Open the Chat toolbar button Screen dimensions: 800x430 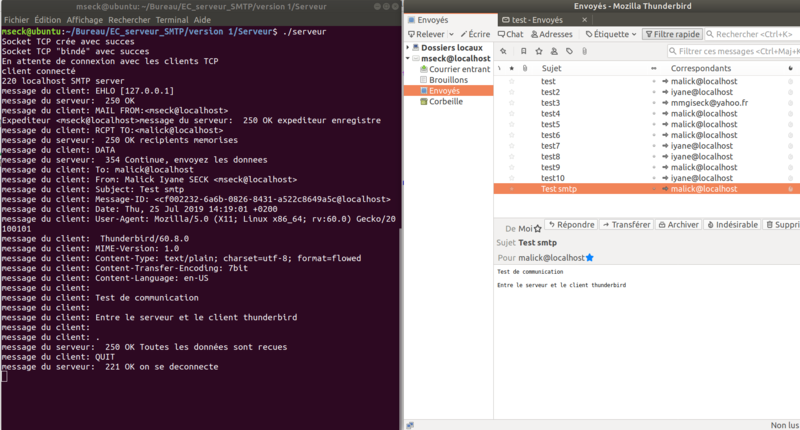click(510, 34)
